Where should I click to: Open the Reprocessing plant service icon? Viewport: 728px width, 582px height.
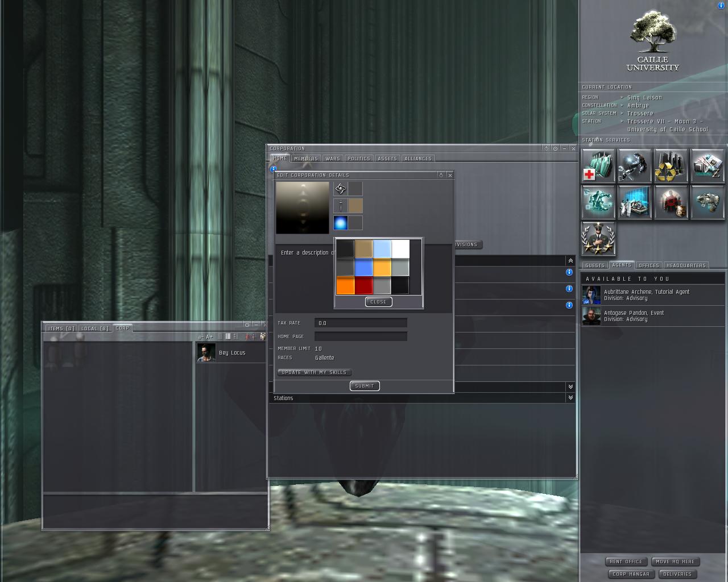click(671, 165)
